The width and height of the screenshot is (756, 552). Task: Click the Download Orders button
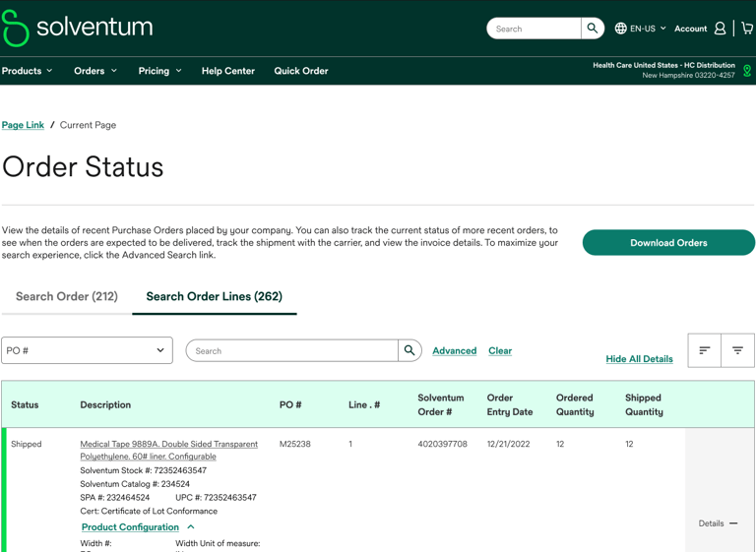tap(668, 242)
